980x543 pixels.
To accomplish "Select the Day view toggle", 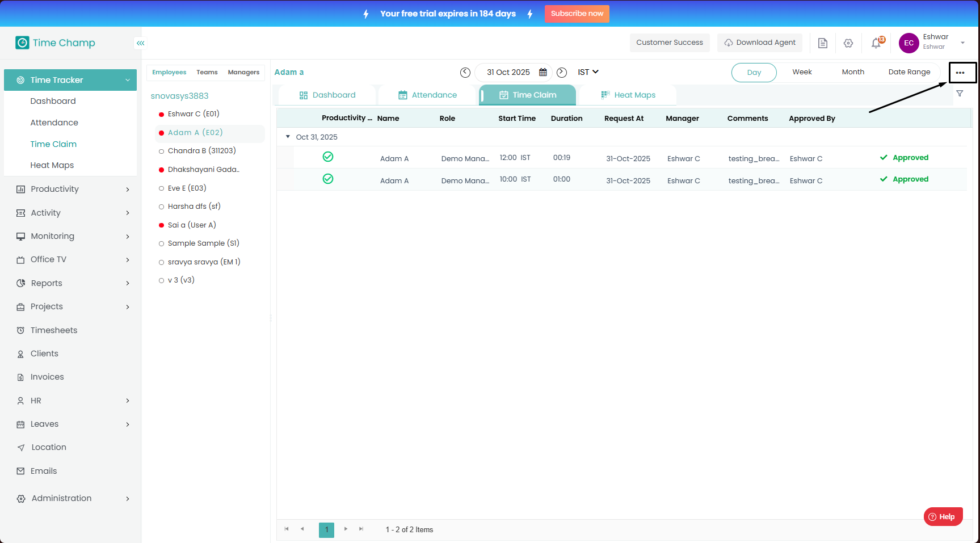I will pyautogui.click(x=754, y=73).
